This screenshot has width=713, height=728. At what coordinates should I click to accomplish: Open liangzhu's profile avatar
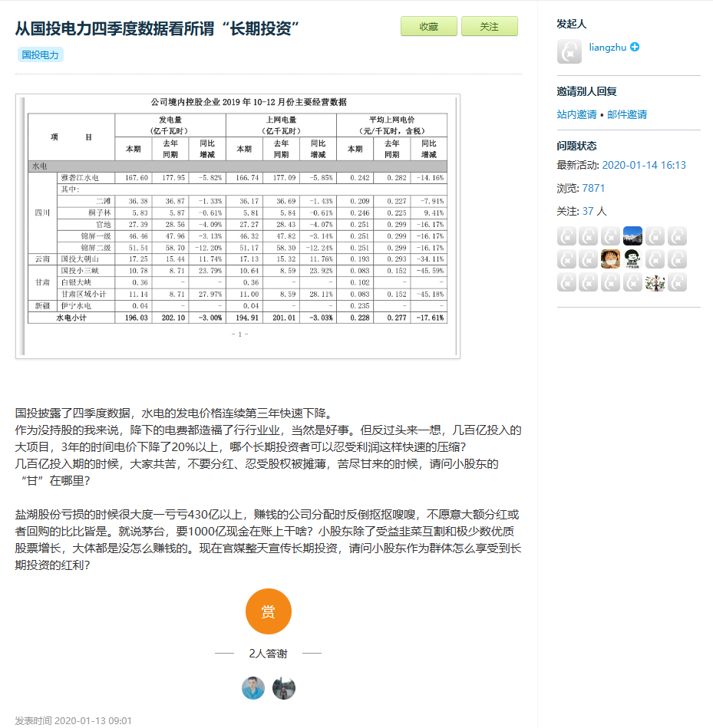tap(569, 51)
